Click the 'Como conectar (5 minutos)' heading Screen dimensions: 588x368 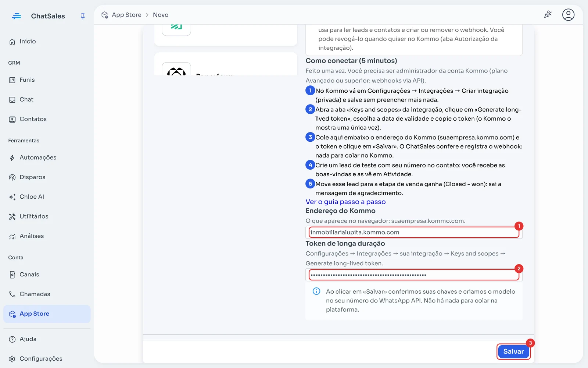pyautogui.click(x=351, y=61)
